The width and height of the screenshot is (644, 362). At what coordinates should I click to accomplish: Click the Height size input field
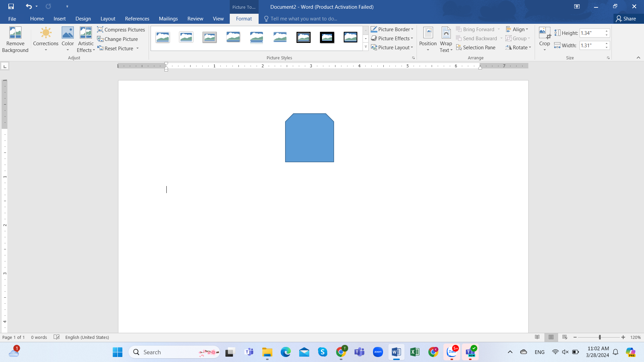tap(592, 33)
